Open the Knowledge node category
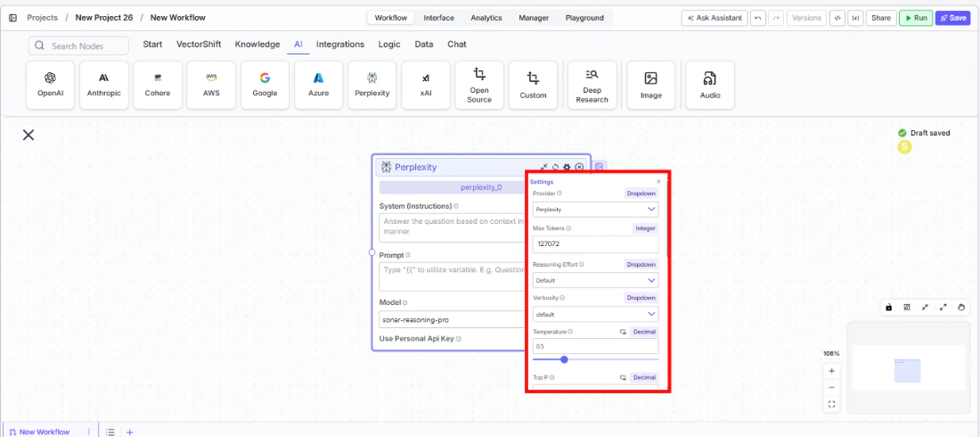The height and width of the screenshot is (437, 980). click(x=257, y=45)
